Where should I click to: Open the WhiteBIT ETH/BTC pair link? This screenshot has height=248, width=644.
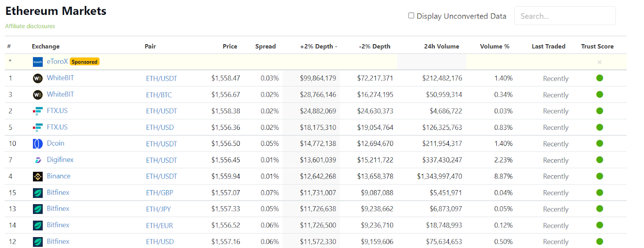[159, 95]
